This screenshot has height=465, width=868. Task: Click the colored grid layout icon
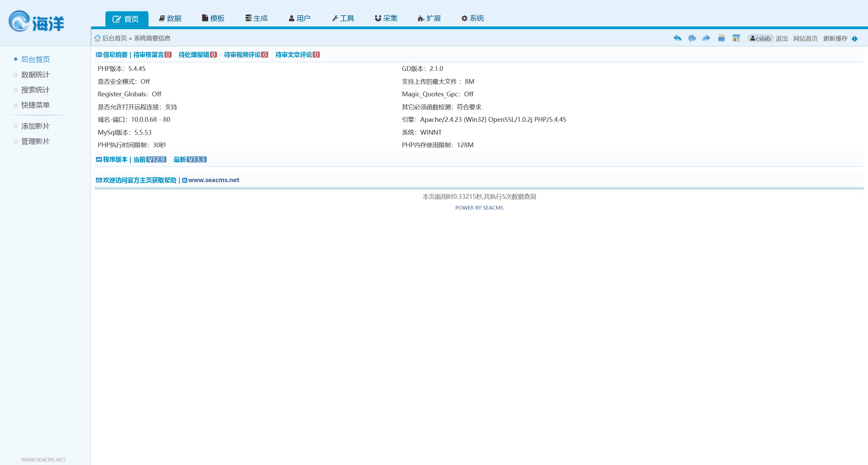736,38
